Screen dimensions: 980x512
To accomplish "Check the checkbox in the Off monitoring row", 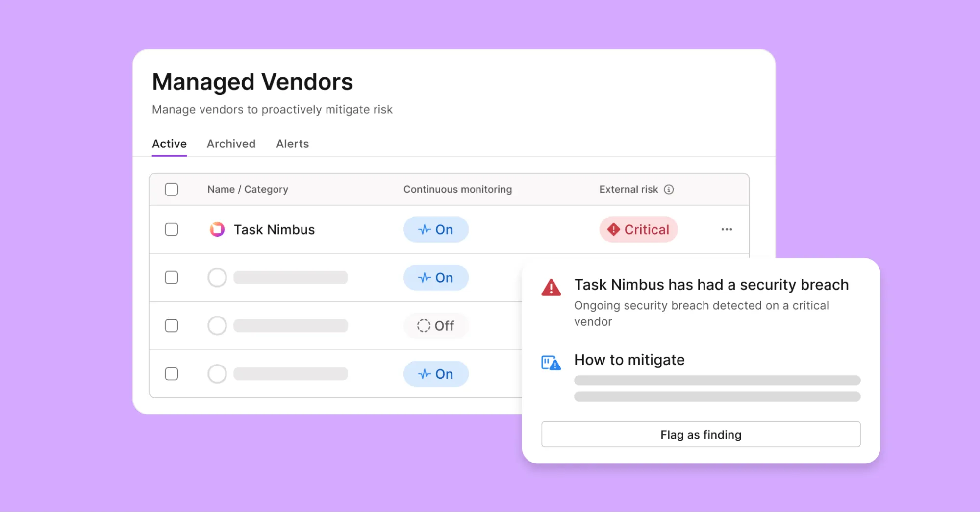I will click(172, 326).
